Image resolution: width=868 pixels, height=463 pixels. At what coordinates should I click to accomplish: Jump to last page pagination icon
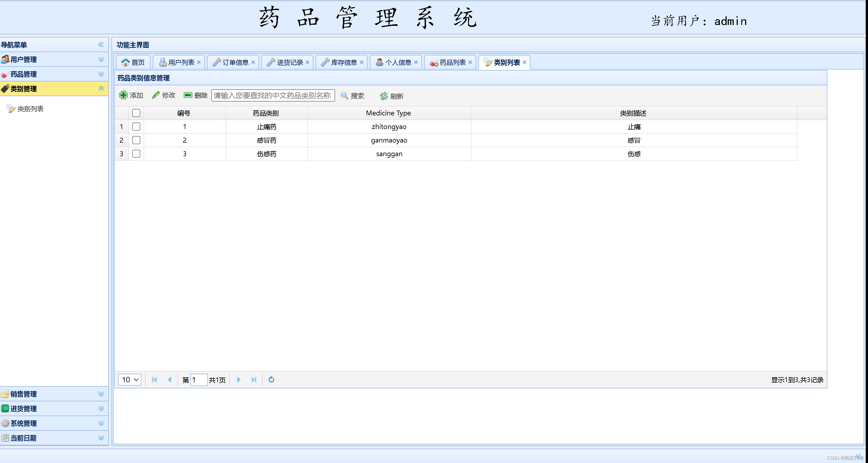[254, 380]
